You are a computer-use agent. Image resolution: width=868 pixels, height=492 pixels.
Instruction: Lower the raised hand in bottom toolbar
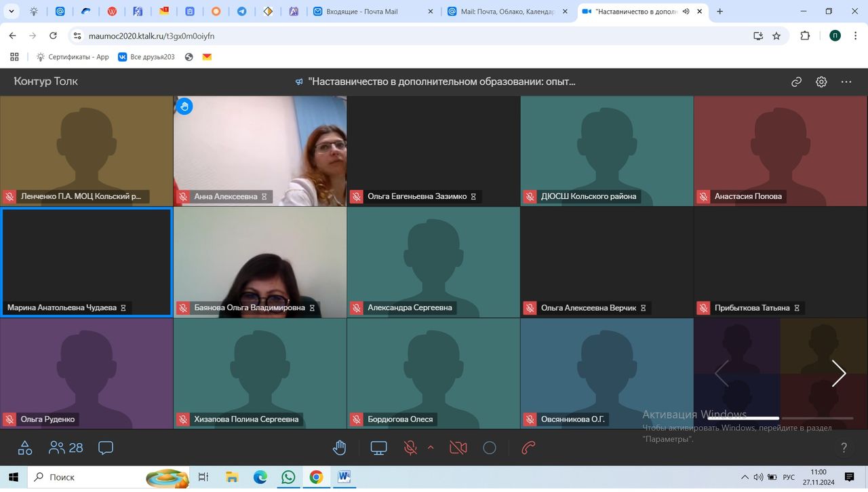(340, 448)
